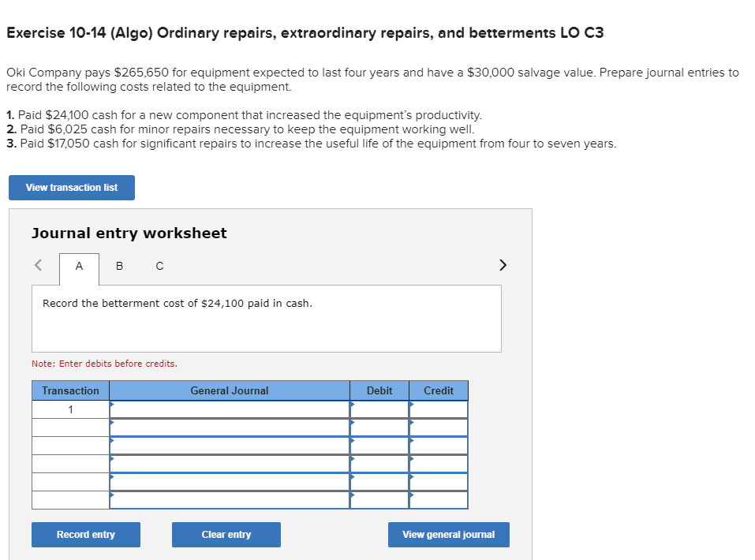Click the last row General Journal cell

click(229, 500)
